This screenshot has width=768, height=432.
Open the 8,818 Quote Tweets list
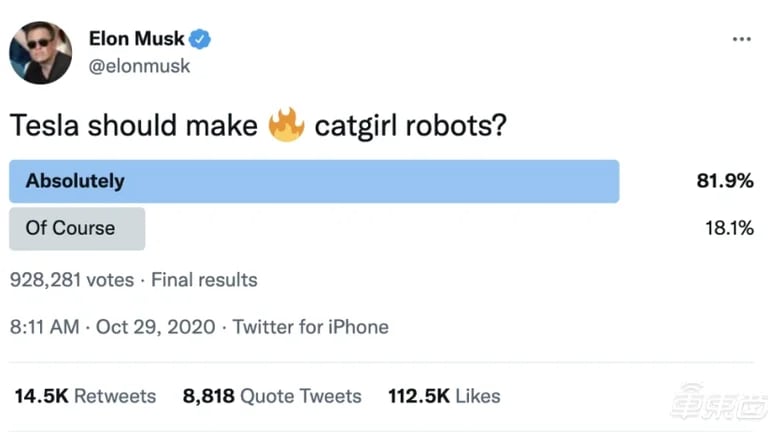pyautogui.click(x=272, y=396)
